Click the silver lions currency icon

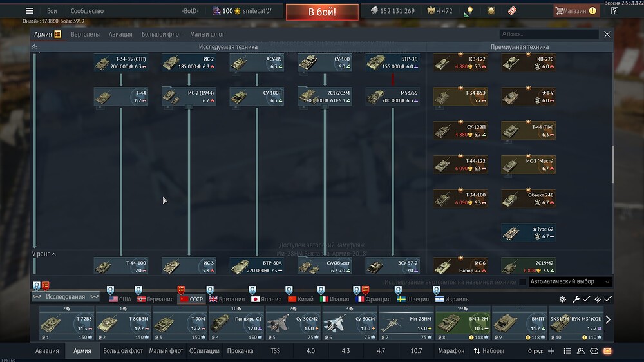pos(374,11)
